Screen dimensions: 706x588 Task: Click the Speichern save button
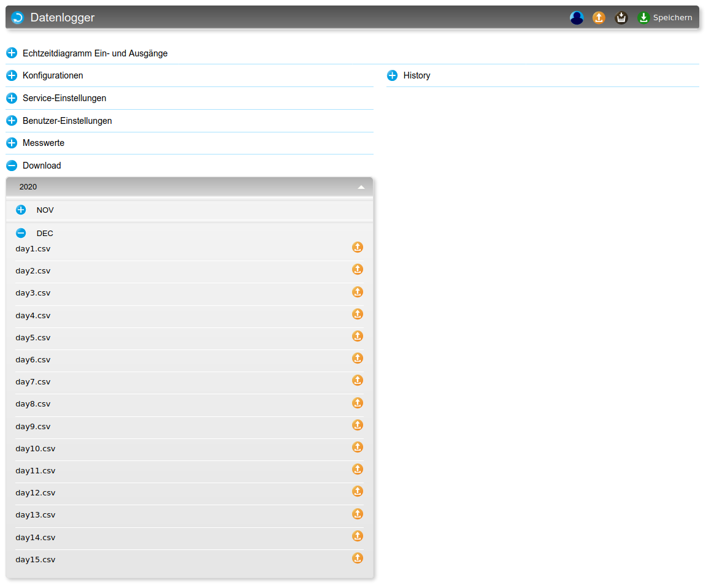point(665,18)
